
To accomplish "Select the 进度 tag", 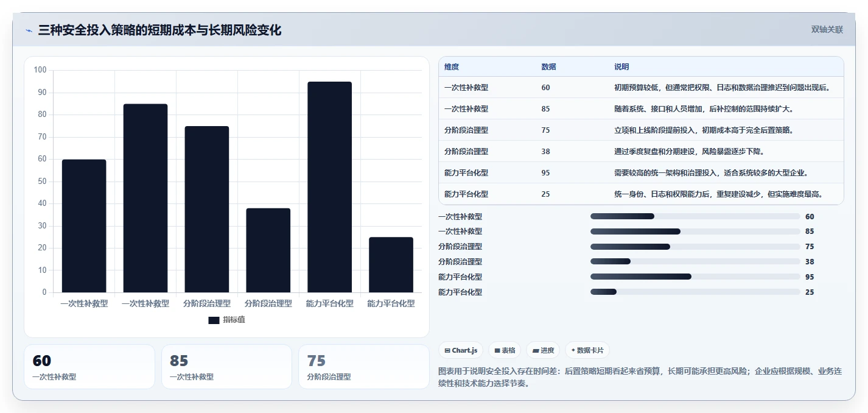I will pyautogui.click(x=543, y=350).
